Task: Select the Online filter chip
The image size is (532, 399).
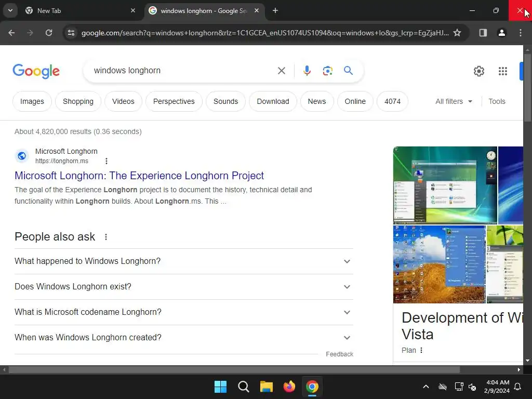Action: [355, 101]
